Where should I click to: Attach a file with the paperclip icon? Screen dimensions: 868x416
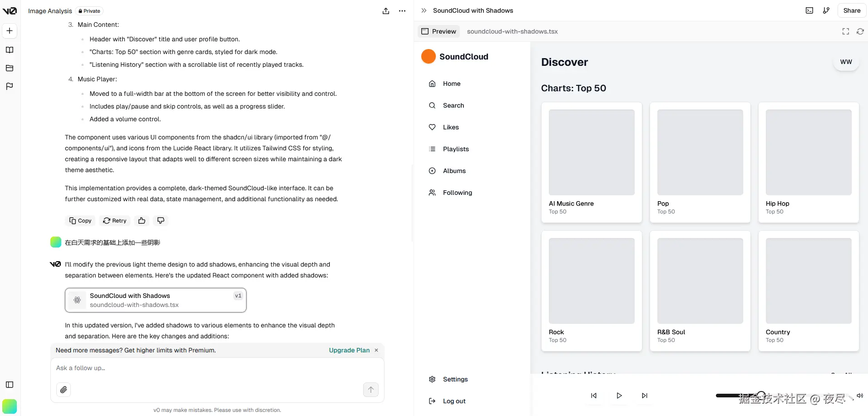[x=64, y=390]
